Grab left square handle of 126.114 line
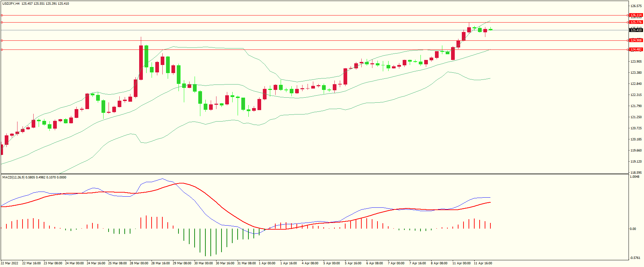The image size is (644, 267). 2,15
